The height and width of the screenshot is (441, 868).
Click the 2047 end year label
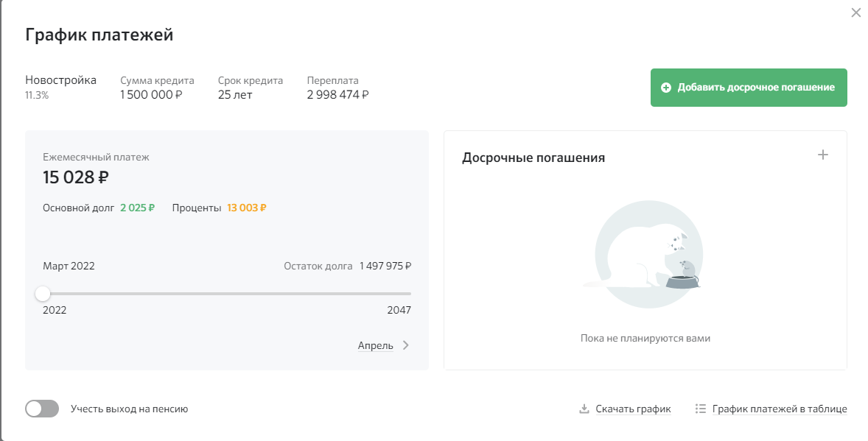click(399, 310)
